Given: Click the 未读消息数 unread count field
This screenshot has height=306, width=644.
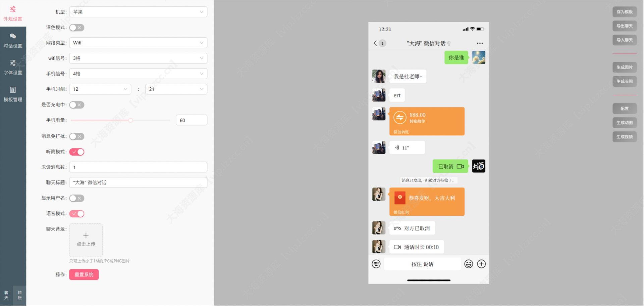Looking at the screenshot, I should pos(138,167).
